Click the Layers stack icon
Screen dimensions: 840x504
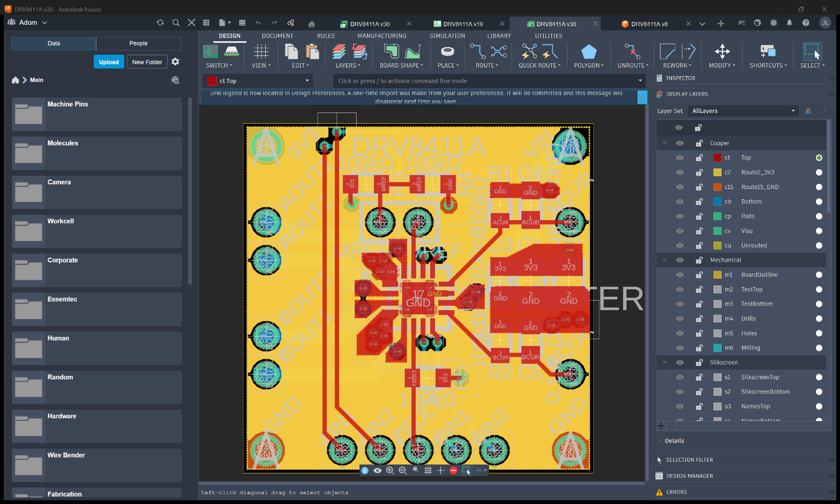[339, 51]
